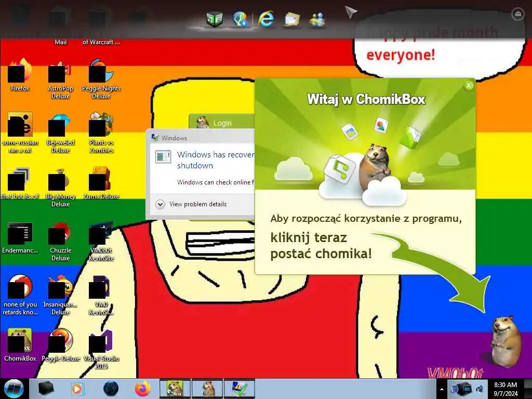Expand View problem details in Windows dialog
Viewport: 532px width, 399px height.
click(x=191, y=204)
